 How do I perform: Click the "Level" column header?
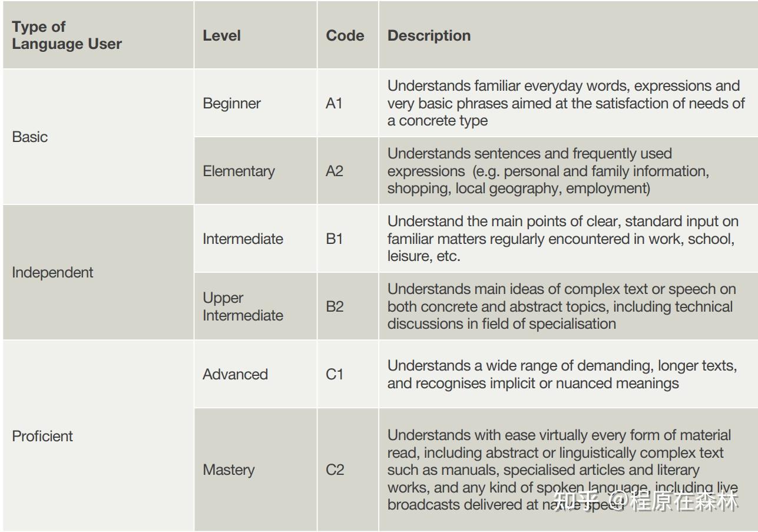[221, 35]
